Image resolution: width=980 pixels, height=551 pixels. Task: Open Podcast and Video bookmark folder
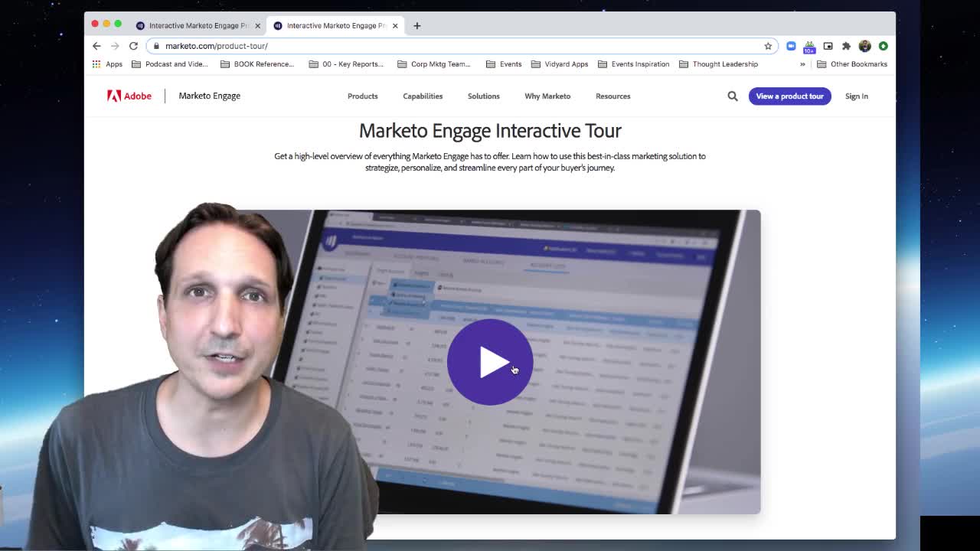pyautogui.click(x=170, y=64)
